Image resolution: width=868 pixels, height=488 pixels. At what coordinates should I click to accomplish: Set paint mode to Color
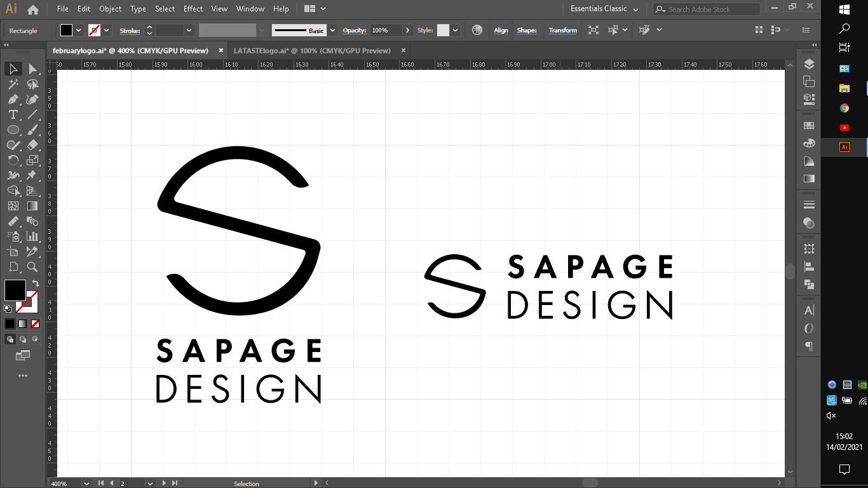pyautogui.click(x=10, y=323)
